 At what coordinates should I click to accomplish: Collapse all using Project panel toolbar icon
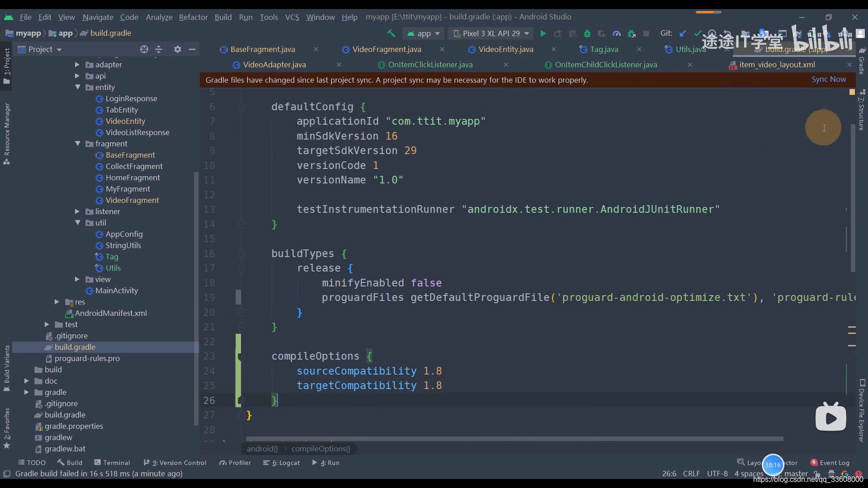coord(159,49)
